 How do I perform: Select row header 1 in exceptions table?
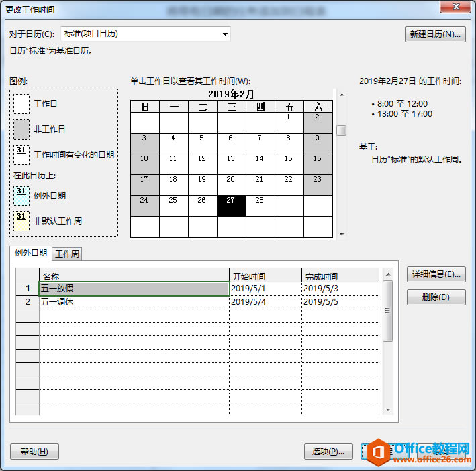tap(28, 289)
